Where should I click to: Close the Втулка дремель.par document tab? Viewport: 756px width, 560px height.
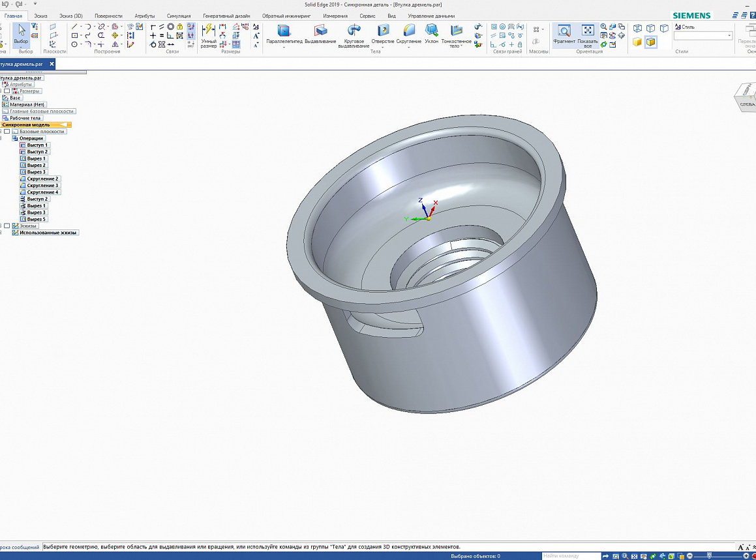click(x=52, y=64)
